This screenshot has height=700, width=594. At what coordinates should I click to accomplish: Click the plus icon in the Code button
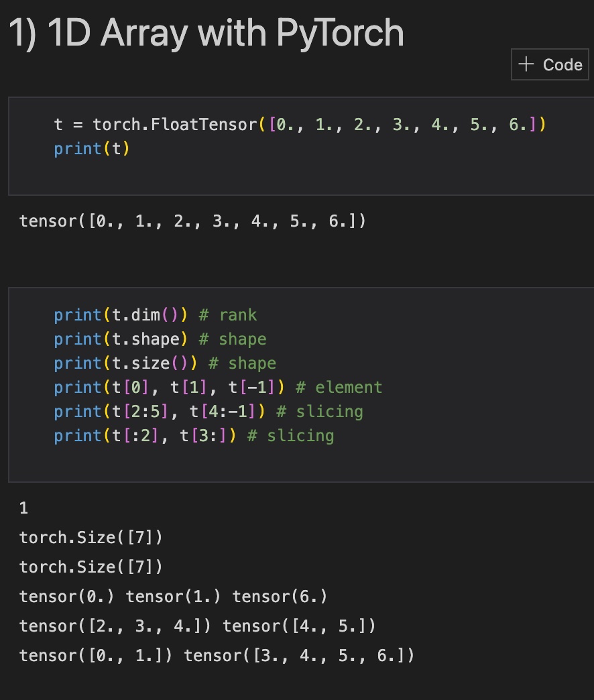click(x=526, y=64)
